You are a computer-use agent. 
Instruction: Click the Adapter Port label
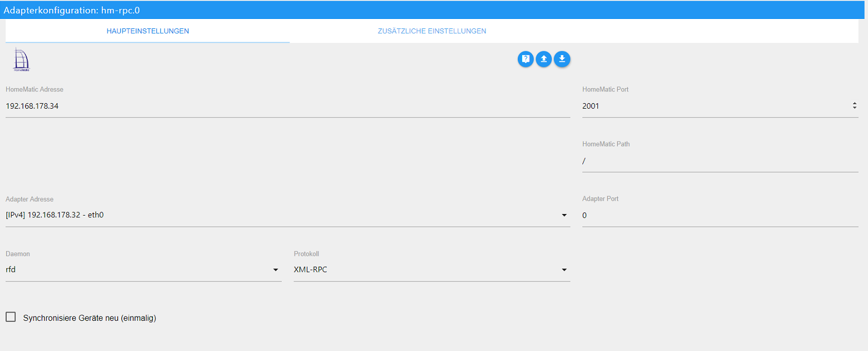pos(601,199)
